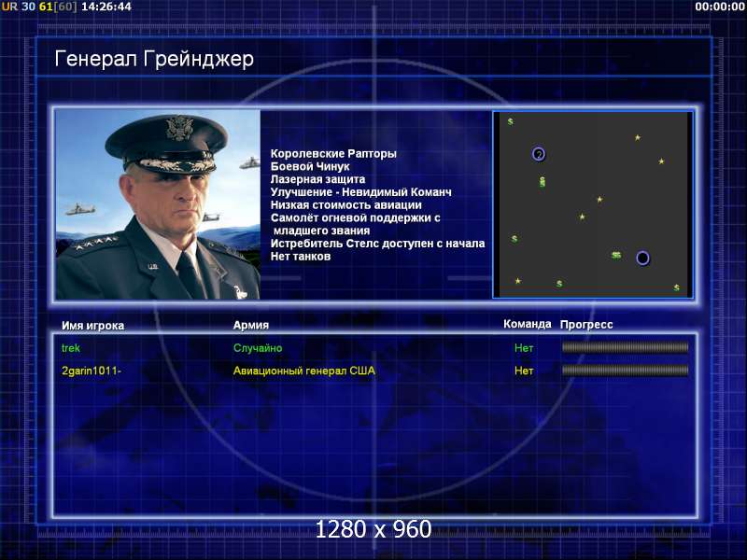The image size is (747, 560).
Task: Click the game timer 00:00:00
Action: coord(719,7)
